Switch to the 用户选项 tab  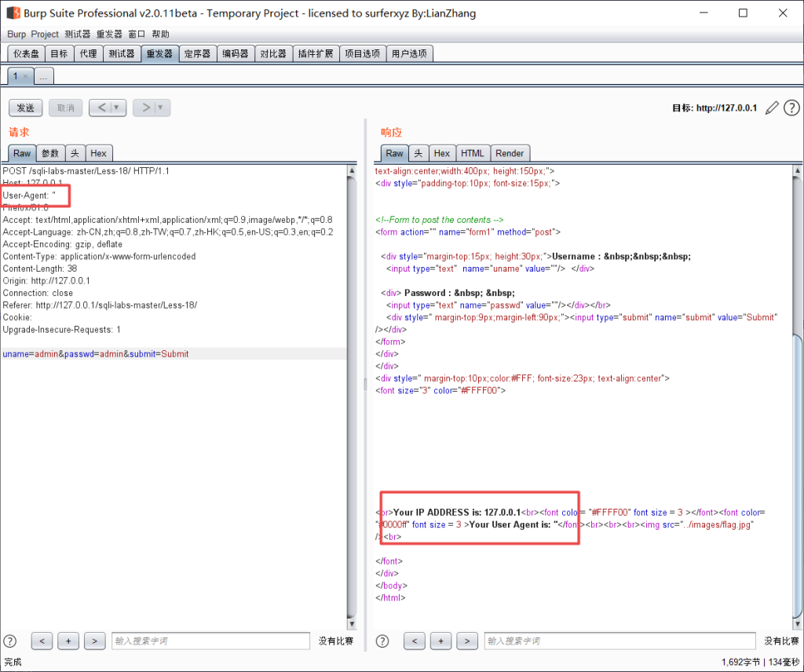[x=409, y=54]
